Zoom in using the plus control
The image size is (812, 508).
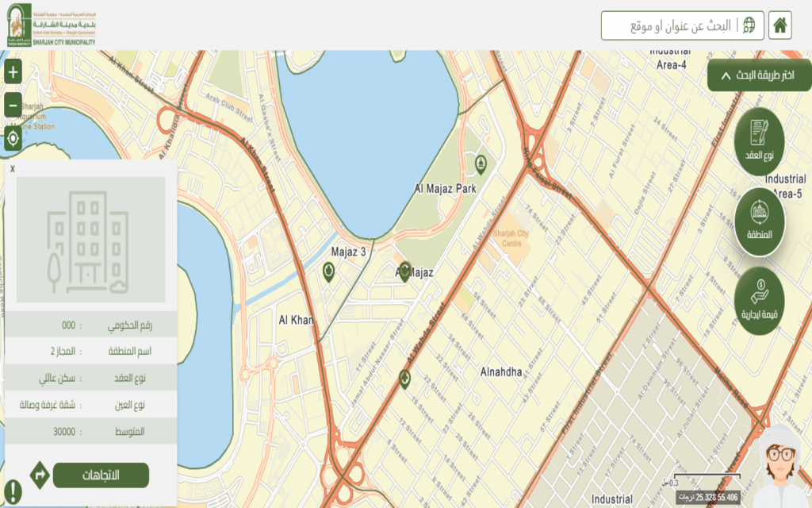pos(11,73)
